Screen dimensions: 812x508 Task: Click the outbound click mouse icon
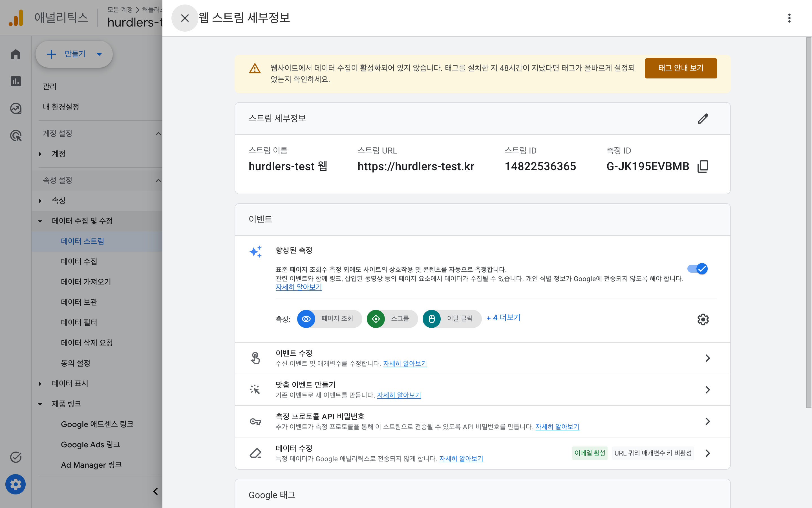(431, 319)
